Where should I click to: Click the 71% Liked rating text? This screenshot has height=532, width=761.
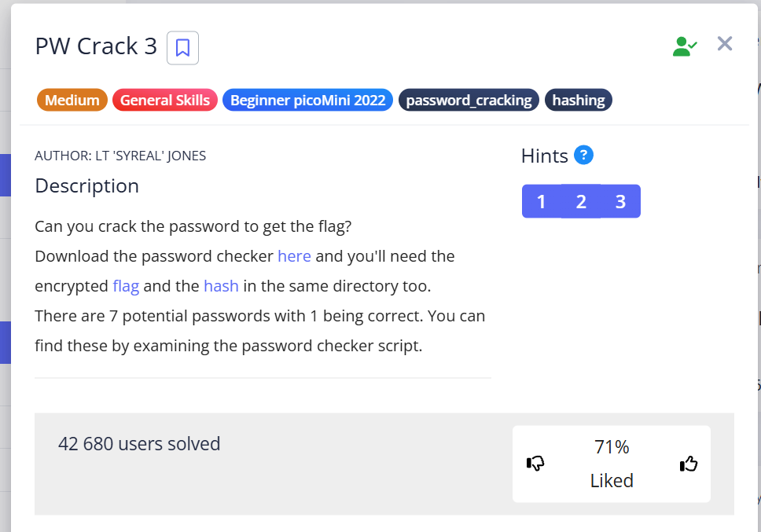[x=612, y=464]
